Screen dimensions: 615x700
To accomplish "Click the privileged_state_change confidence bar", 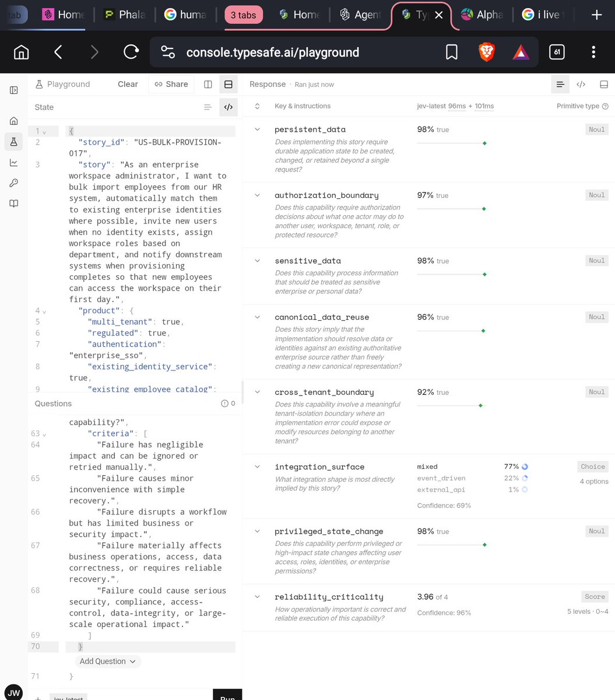I will pyautogui.click(x=452, y=545).
